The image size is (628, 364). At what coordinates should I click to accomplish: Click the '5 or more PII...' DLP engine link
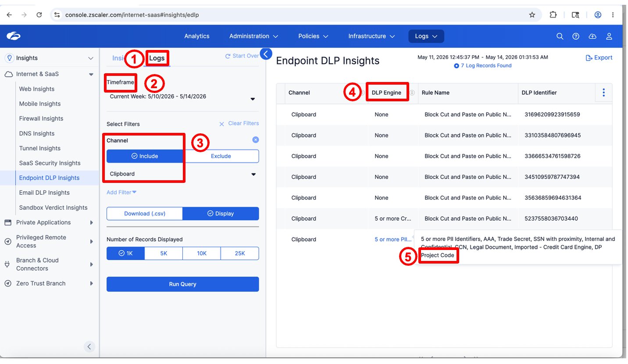click(x=393, y=239)
